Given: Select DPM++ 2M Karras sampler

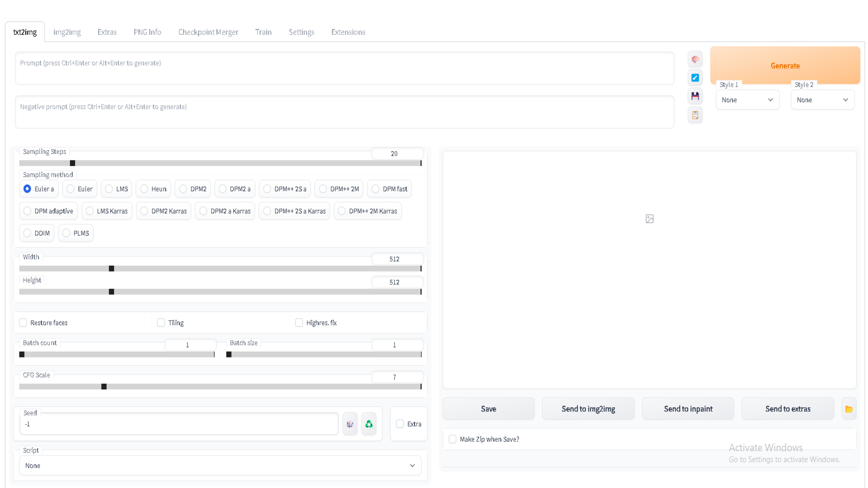Looking at the screenshot, I should coord(368,211).
